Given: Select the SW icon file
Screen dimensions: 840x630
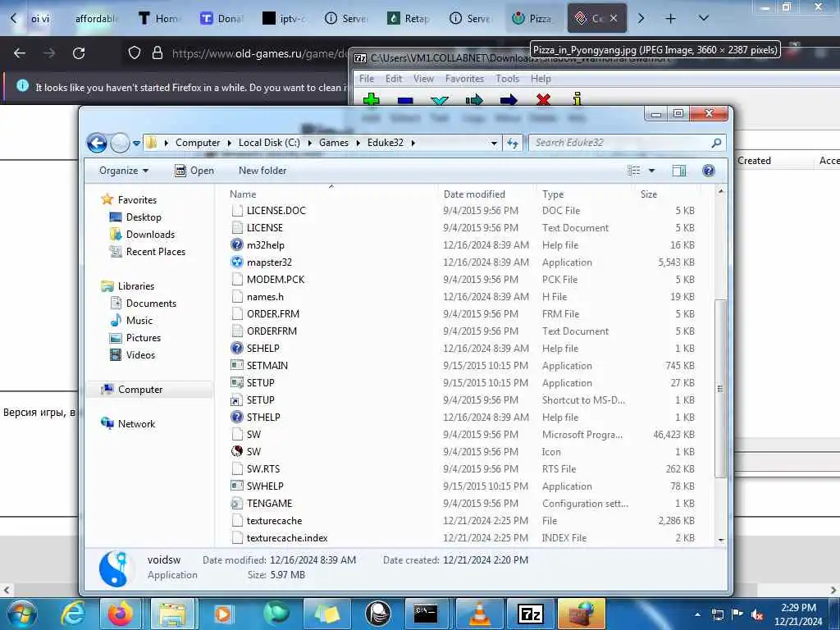Looking at the screenshot, I should (x=237, y=452).
